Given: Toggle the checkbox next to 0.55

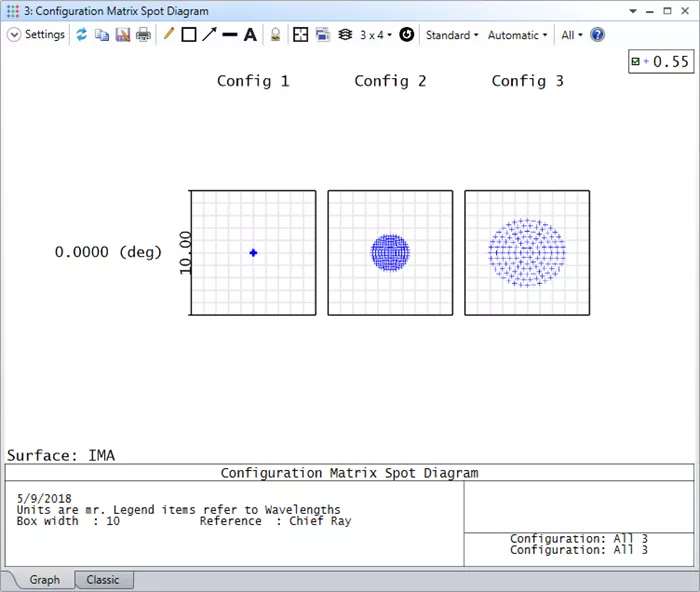Looking at the screenshot, I should [x=636, y=62].
